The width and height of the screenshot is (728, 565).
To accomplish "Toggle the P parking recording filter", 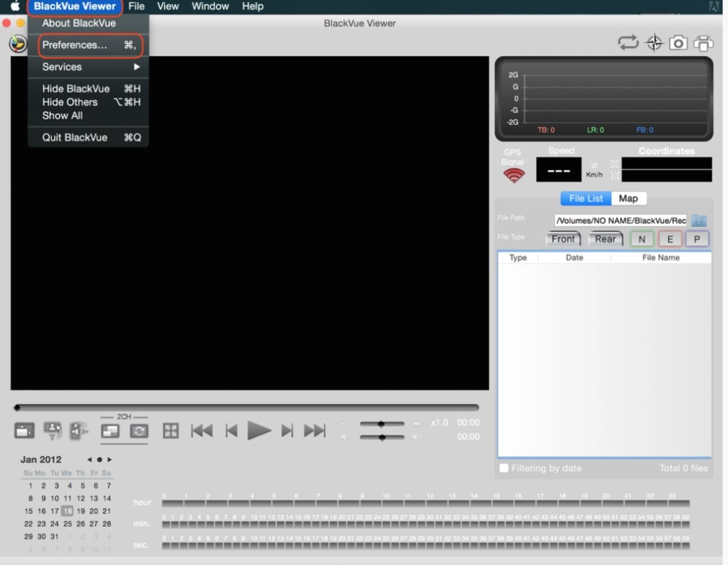I will (x=697, y=239).
